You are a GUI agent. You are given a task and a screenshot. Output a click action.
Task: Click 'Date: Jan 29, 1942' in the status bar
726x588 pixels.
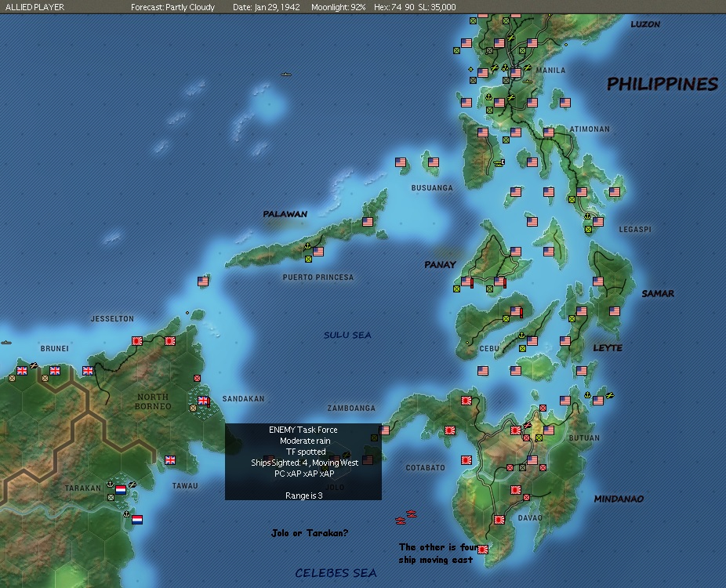pos(267,7)
